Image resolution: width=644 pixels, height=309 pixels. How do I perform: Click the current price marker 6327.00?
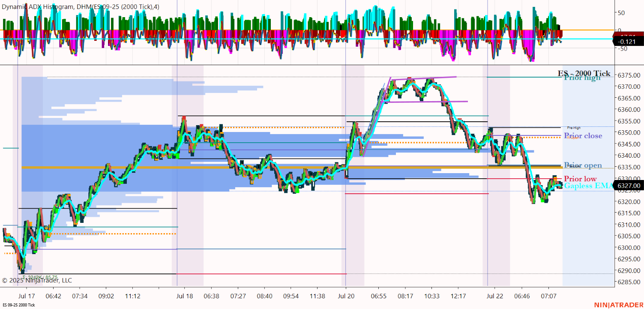pyautogui.click(x=629, y=186)
